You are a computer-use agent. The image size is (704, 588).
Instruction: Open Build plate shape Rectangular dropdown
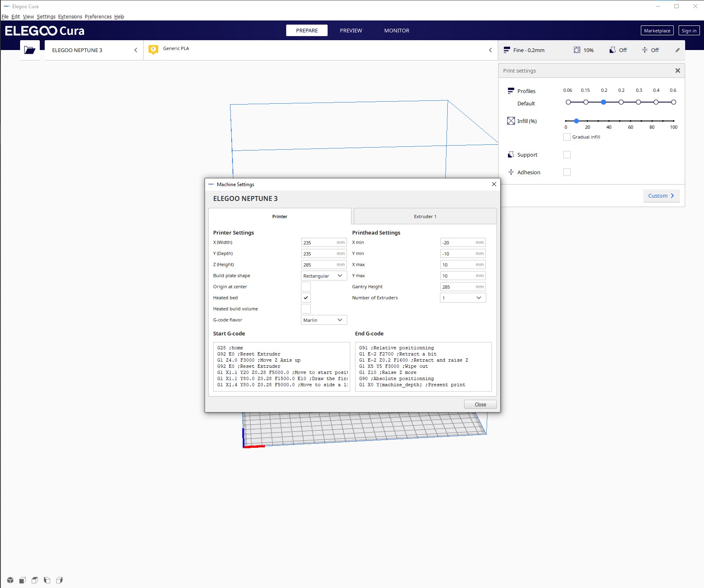(324, 276)
